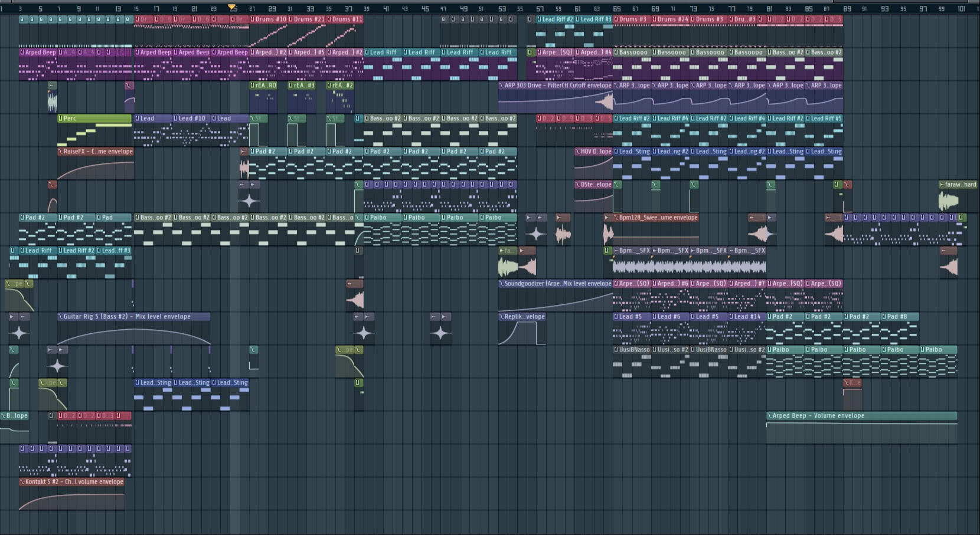Jump to bar 65 on the timeline ruler
The image size is (980, 535).
click(616, 9)
